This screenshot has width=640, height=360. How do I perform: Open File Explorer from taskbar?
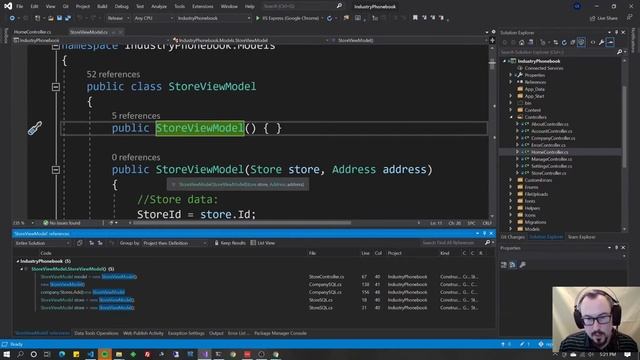coord(119,354)
